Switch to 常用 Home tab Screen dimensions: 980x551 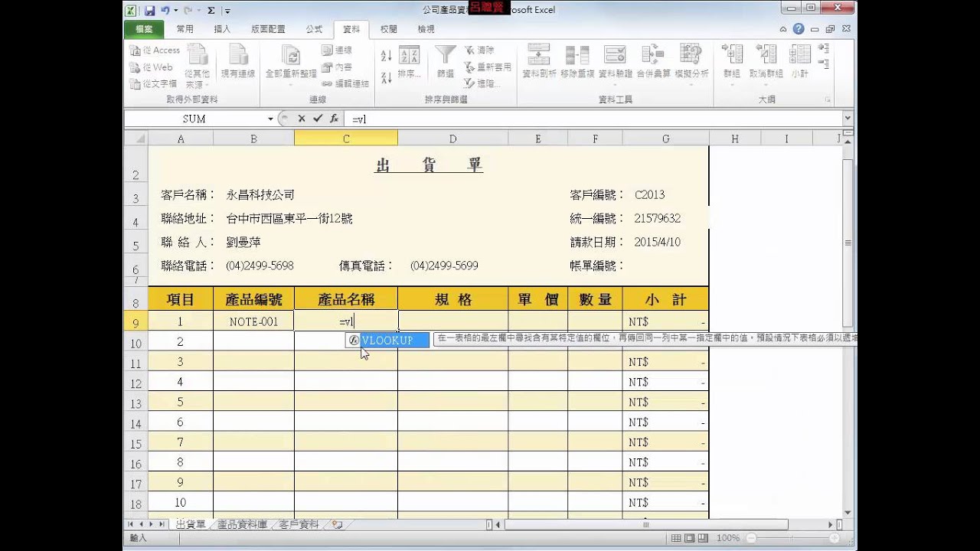(x=185, y=29)
